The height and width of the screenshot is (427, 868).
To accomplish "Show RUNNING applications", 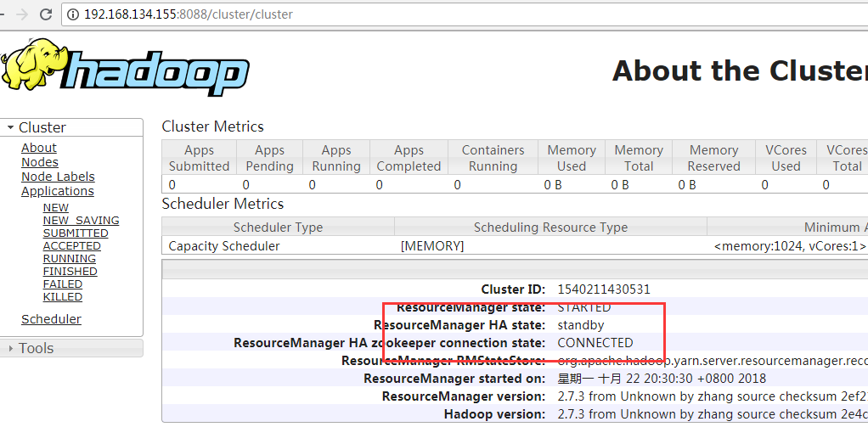I will click(x=69, y=258).
